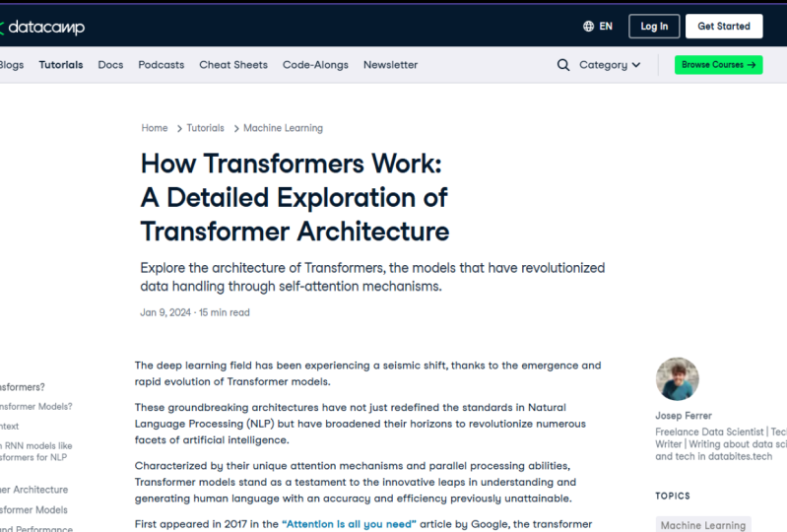Click the globe language icon
The width and height of the screenshot is (787, 532).
coord(588,26)
